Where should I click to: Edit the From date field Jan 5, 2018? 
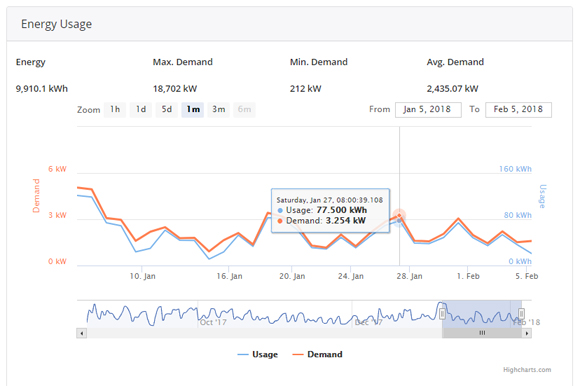[x=428, y=110]
